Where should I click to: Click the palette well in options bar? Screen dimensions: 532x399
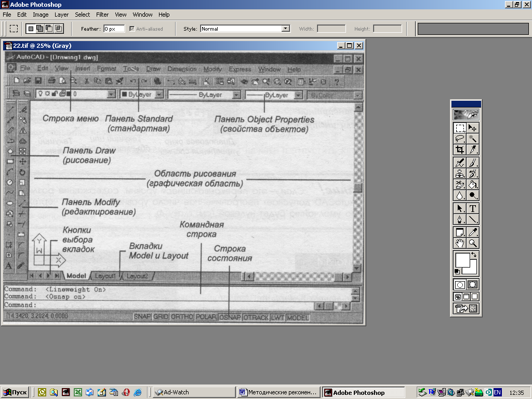(473, 29)
